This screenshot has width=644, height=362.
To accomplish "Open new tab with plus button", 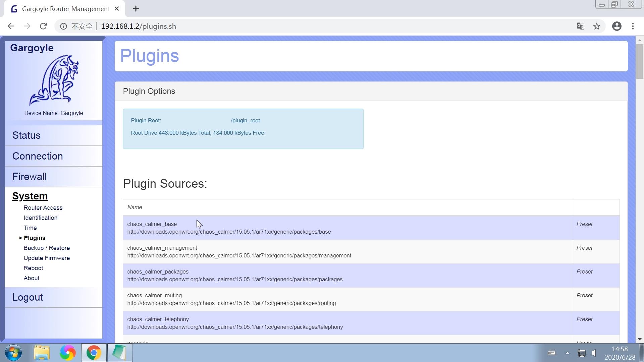I will 136,9.
